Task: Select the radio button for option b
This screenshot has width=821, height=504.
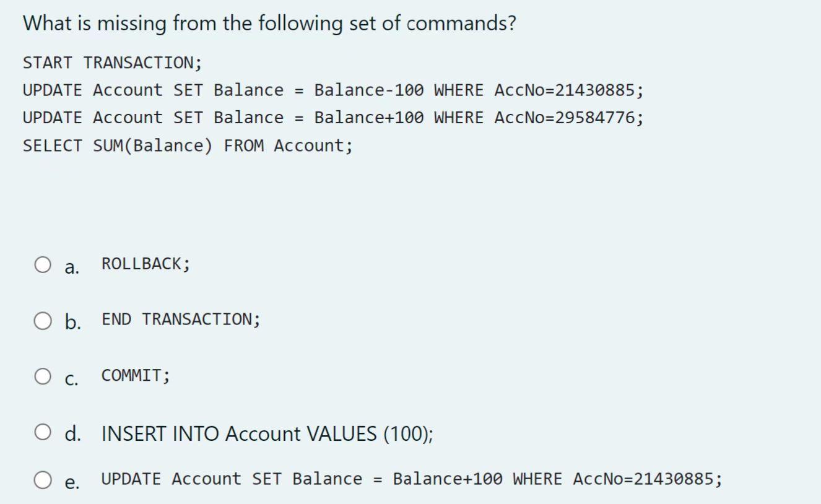Action: 43,320
